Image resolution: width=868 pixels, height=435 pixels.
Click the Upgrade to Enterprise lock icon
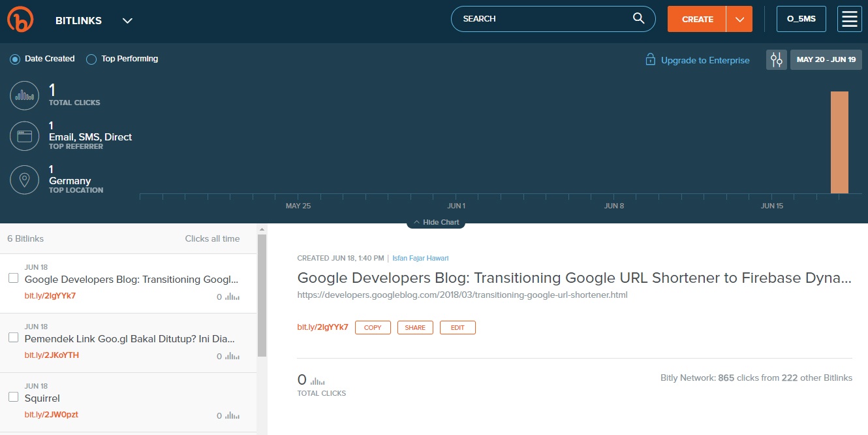(650, 59)
